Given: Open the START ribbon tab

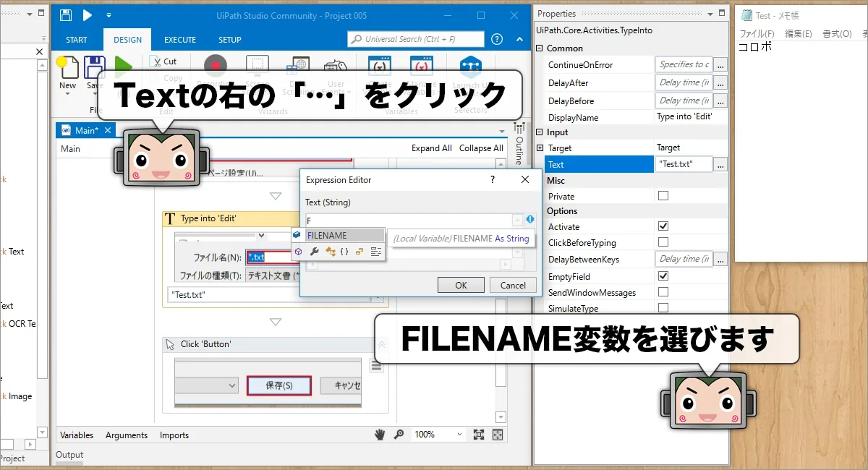Looking at the screenshot, I should (77, 40).
